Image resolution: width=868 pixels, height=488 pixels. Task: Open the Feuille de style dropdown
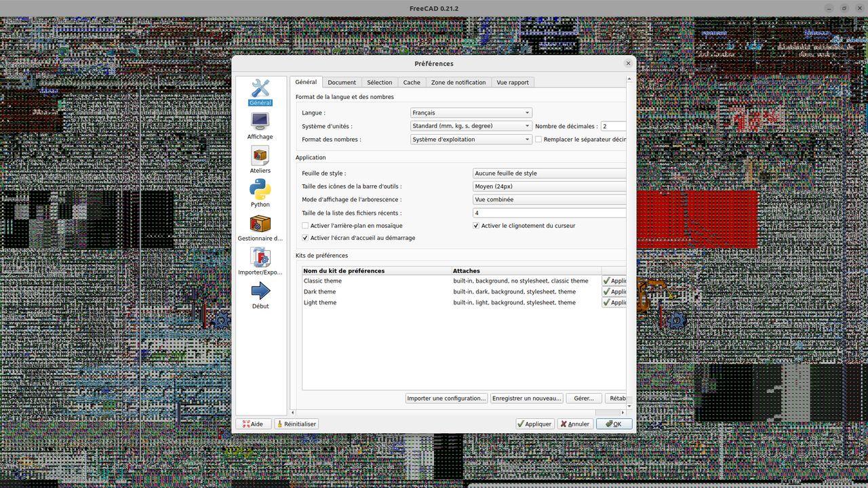[x=549, y=174]
